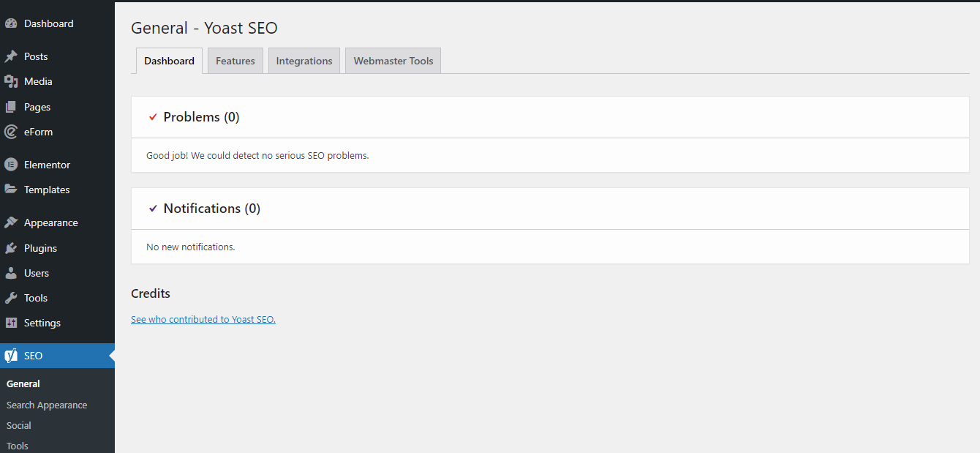Open General under the SEO submenu

[x=23, y=383]
